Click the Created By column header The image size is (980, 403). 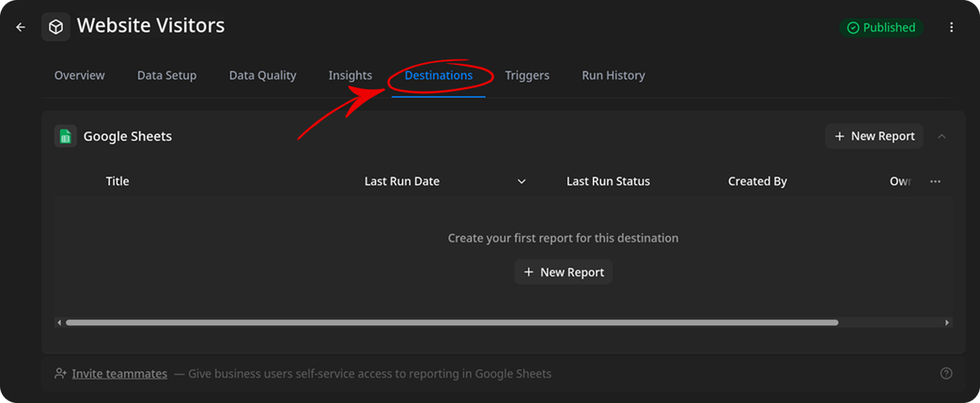tap(758, 181)
